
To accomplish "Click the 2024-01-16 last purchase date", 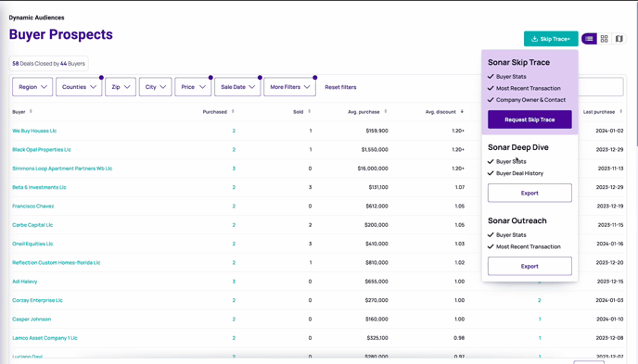I will click(x=609, y=244).
